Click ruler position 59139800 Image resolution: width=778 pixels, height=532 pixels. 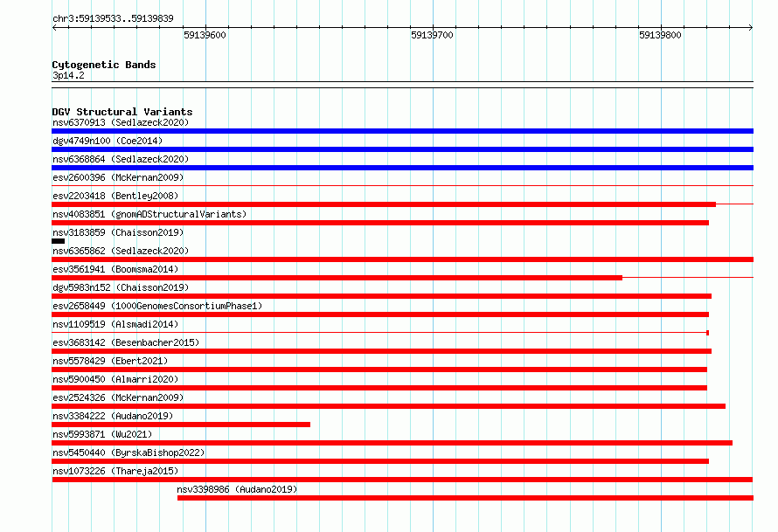[x=660, y=35]
